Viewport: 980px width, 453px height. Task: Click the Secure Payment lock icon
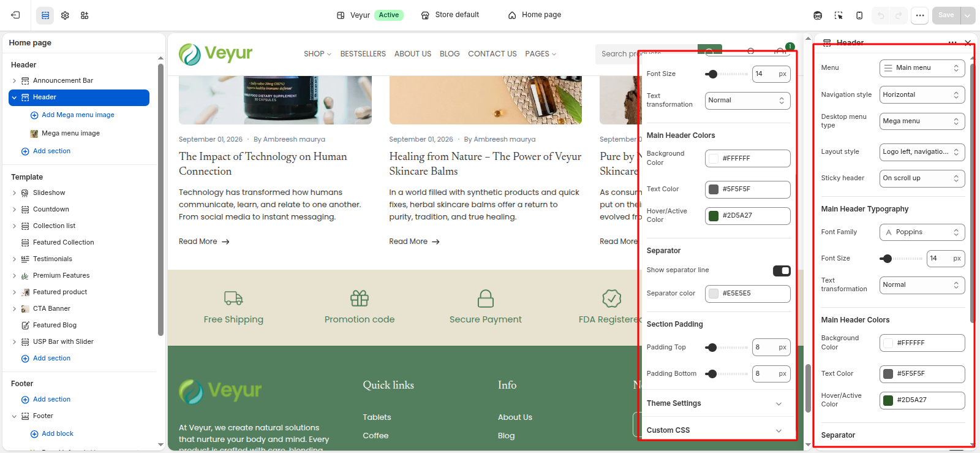coord(486,299)
